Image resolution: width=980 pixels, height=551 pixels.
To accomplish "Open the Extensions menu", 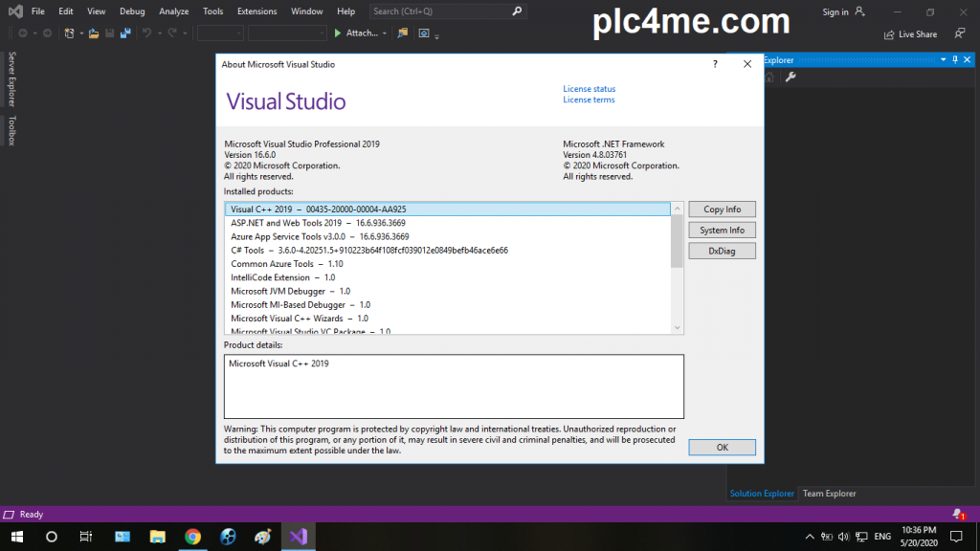I will (256, 11).
